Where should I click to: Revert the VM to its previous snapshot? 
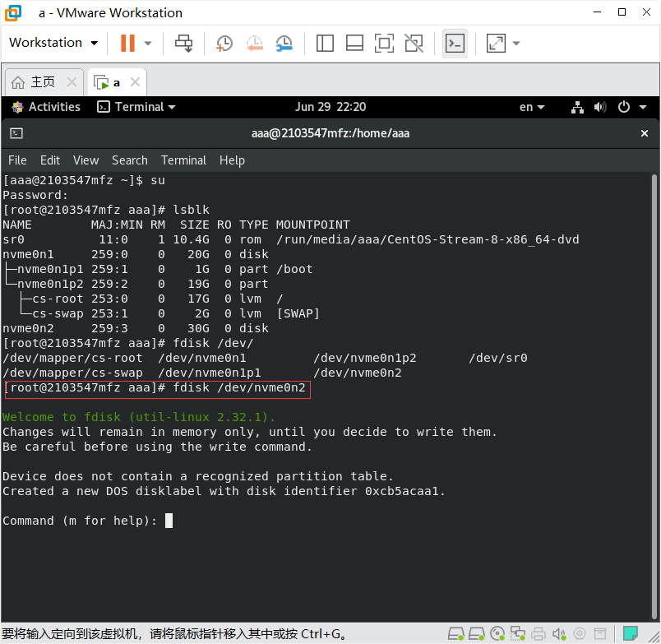tap(255, 43)
